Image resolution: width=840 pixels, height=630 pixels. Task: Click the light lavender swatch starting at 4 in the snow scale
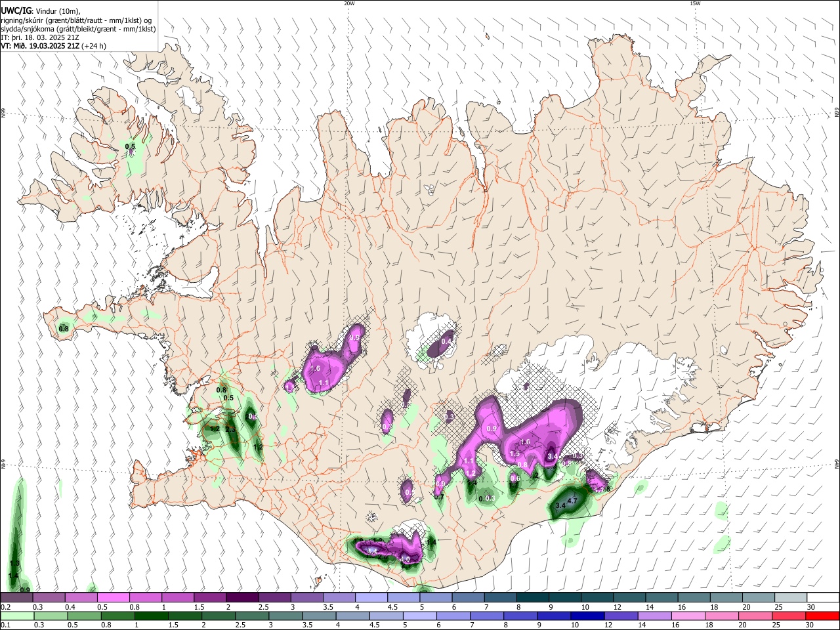(x=371, y=597)
